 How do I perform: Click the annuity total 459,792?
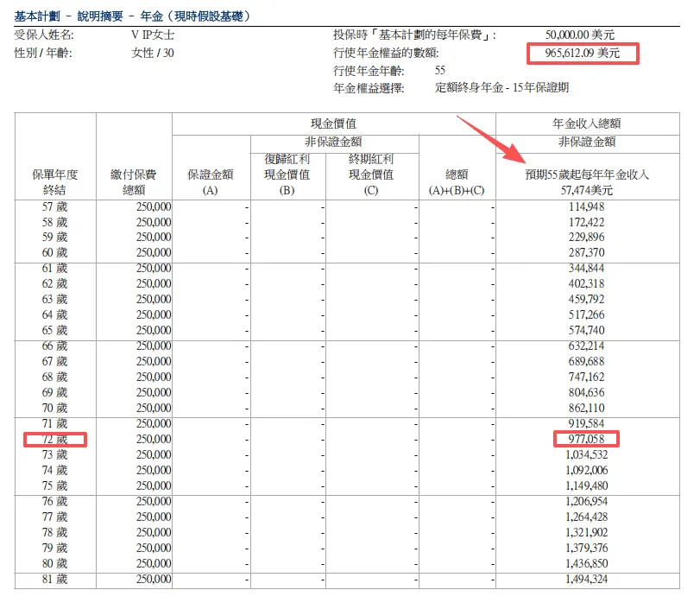(x=587, y=300)
